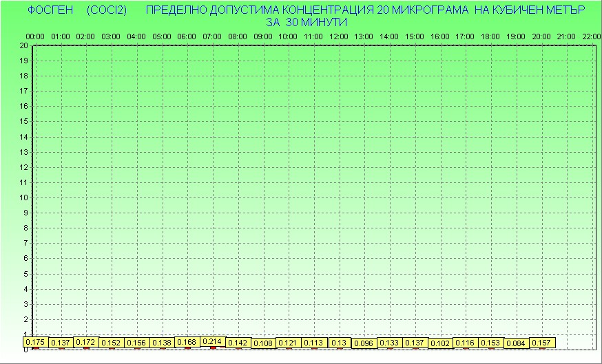Image resolution: width=602 pixels, height=364 pixels.
Task: Click the 16:00 time axis label
Action: pos(439,37)
